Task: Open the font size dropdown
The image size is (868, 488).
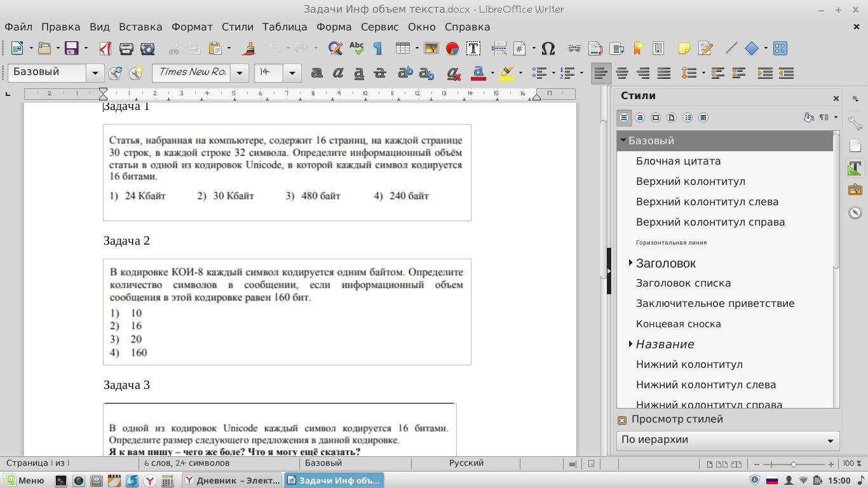Action: click(292, 73)
